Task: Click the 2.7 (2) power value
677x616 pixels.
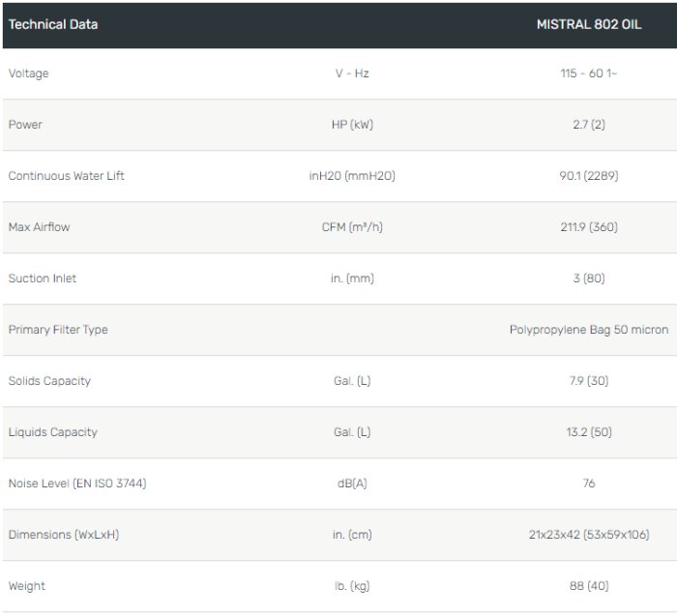Action: coord(588,125)
